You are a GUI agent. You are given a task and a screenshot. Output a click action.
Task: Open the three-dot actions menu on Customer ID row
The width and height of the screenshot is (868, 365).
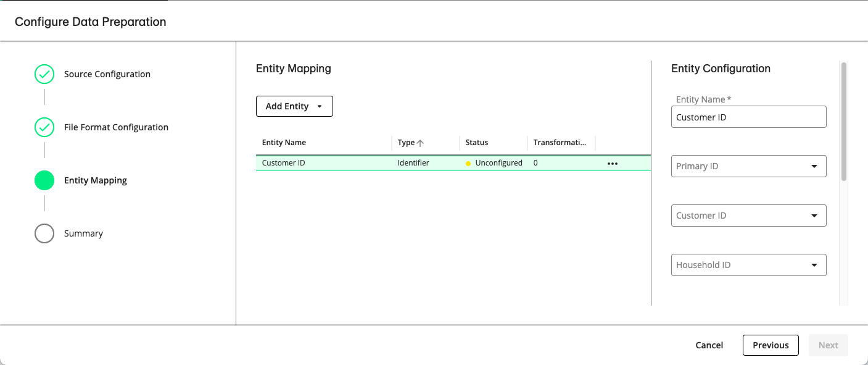[x=612, y=162]
